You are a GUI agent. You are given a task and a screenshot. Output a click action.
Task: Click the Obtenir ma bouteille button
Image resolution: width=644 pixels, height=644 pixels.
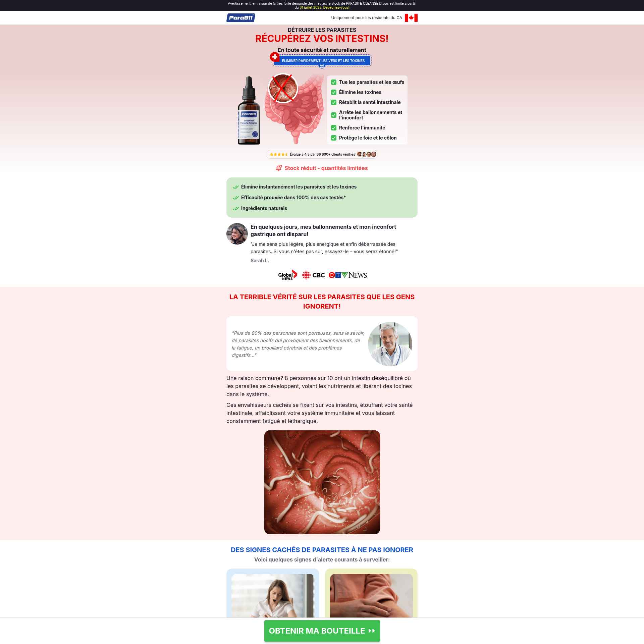[x=322, y=631]
